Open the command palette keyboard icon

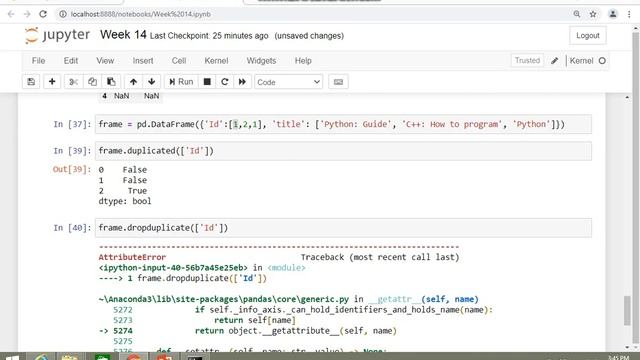tap(338, 82)
